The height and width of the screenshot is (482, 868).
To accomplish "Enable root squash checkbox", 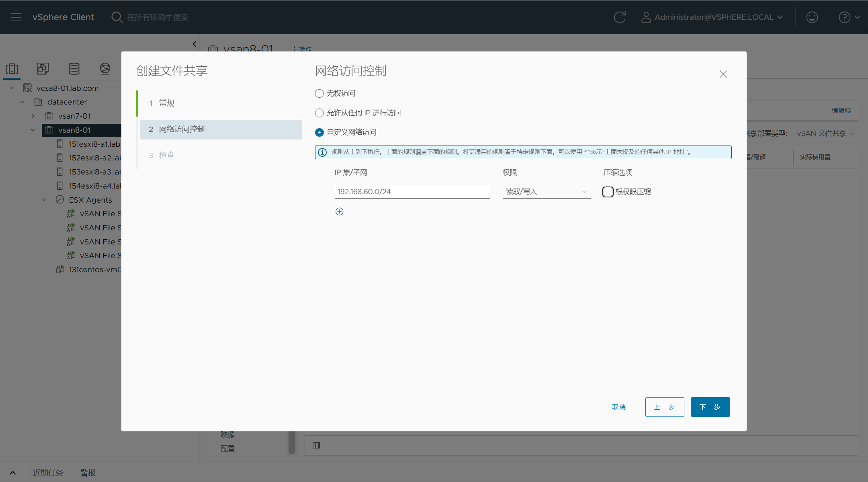I will pyautogui.click(x=608, y=192).
